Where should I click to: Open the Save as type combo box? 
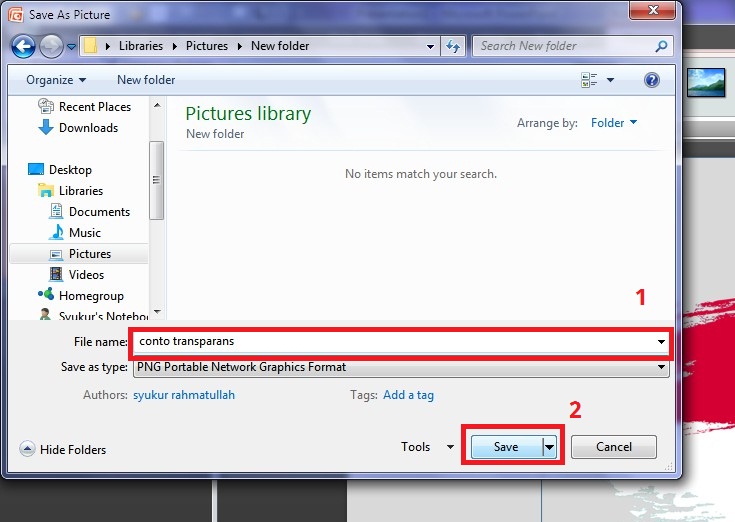[x=401, y=367]
